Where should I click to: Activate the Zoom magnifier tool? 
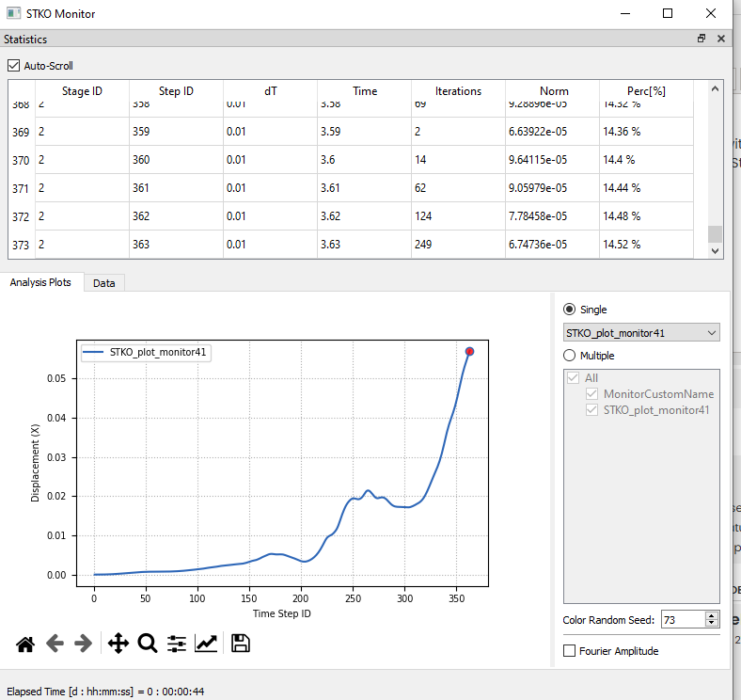click(148, 644)
